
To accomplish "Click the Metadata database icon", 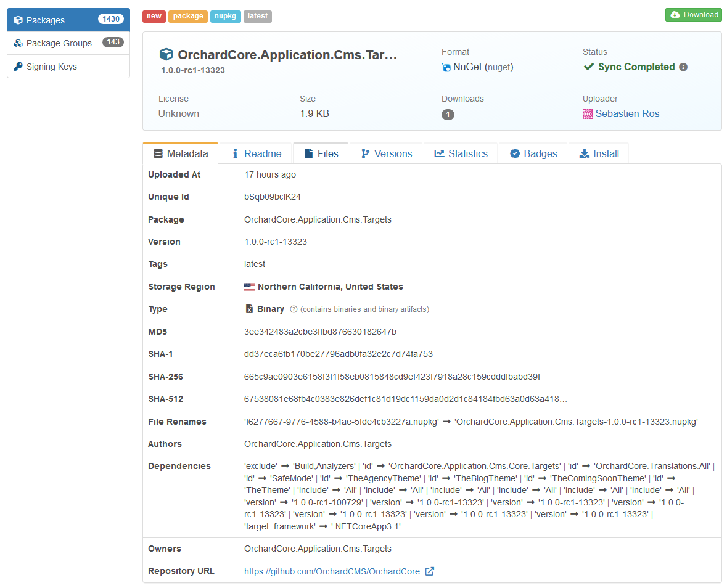I will pyautogui.click(x=158, y=153).
